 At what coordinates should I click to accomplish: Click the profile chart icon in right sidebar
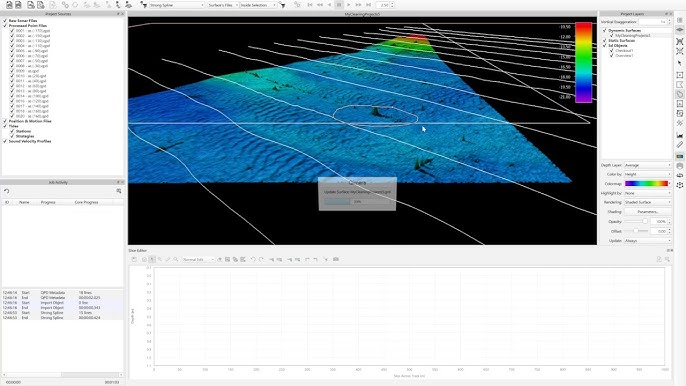[x=679, y=135]
